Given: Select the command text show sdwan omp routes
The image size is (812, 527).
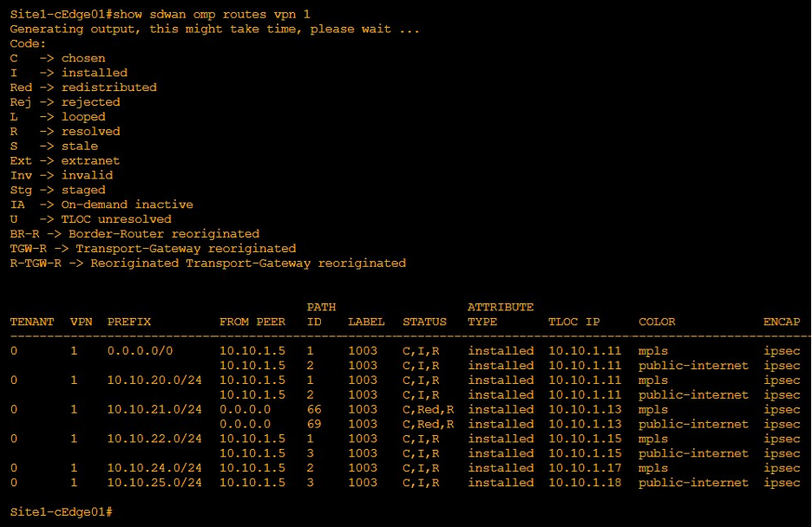Looking at the screenshot, I should (x=193, y=14).
